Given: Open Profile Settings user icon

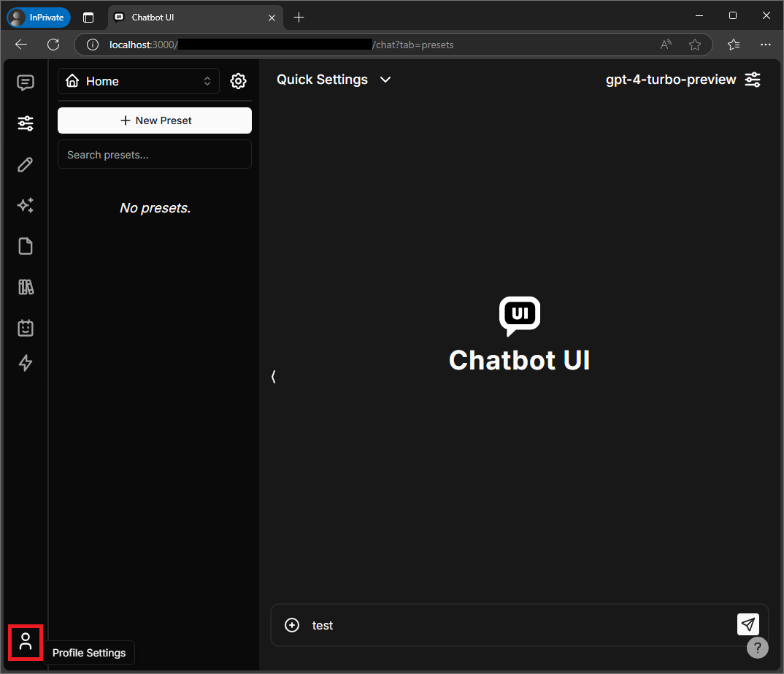Looking at the screenshot, I should [26, 641].
